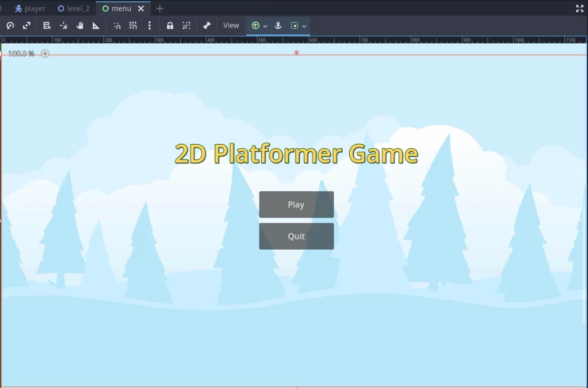
Task: Select the 2D Platformer Game title label
Action: tap(296, 154)
